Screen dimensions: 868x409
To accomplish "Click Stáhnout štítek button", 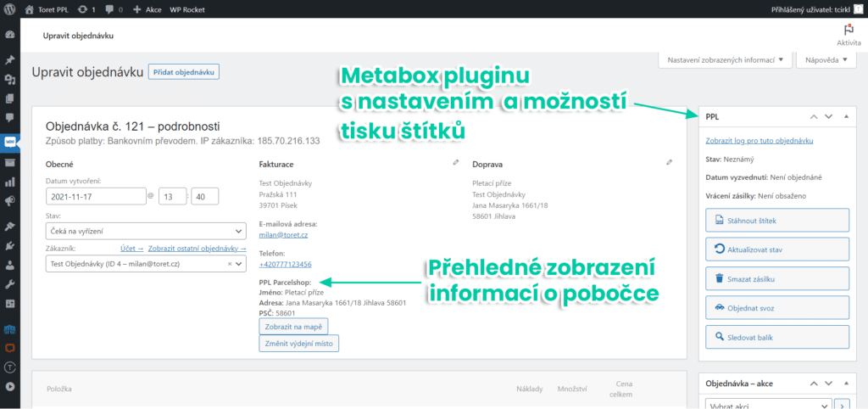I will coord(777,220).
